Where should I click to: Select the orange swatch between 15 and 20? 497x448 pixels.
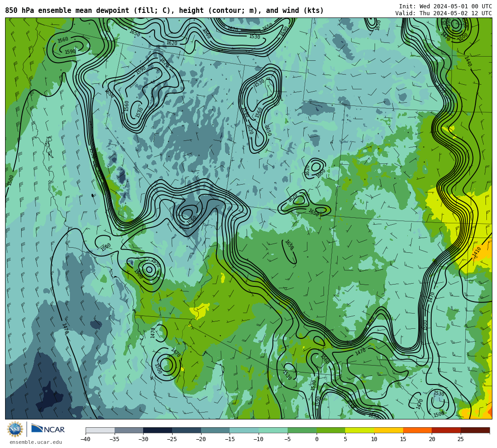pos(417,430)
